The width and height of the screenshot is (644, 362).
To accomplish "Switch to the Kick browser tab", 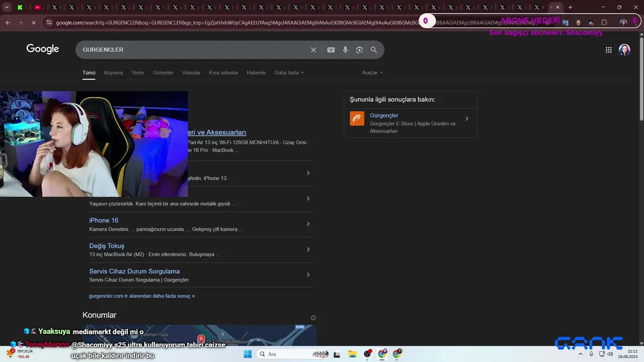I will point(20,7).
